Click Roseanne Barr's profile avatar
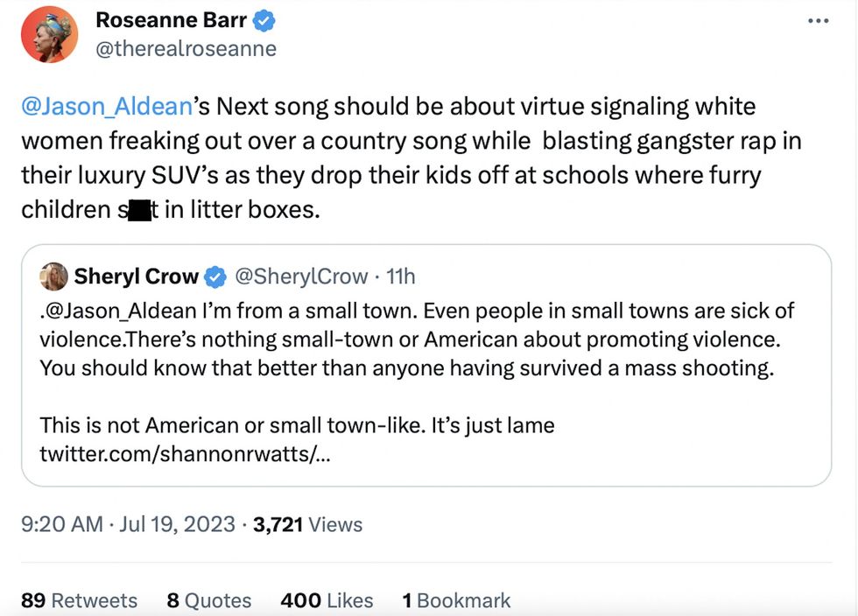 (50, 34)
